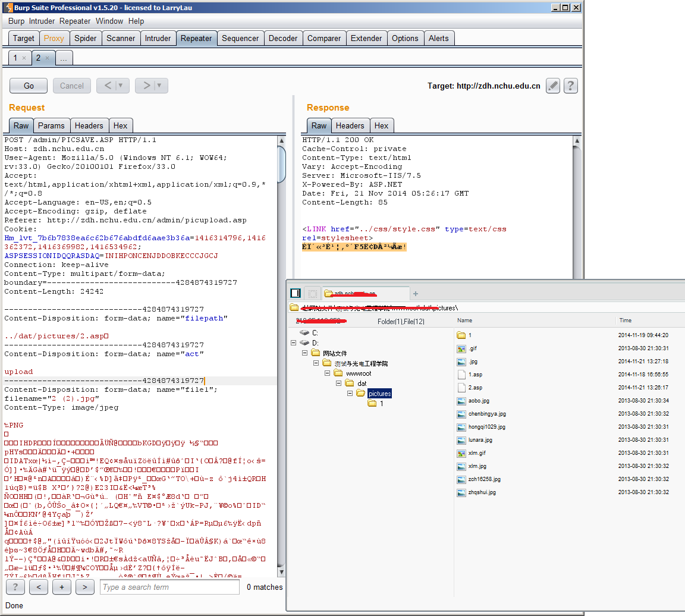Select chenbingya.jpg image icon
This screenshot has height=616, width=685.
pyautogui.click(x=461, y=414)
